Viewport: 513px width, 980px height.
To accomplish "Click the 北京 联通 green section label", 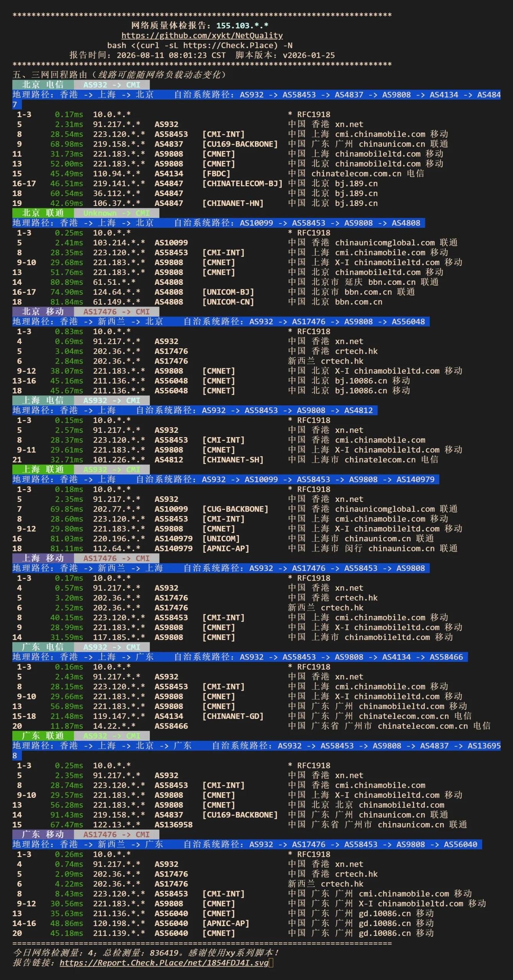I will (x=43, y=213).
